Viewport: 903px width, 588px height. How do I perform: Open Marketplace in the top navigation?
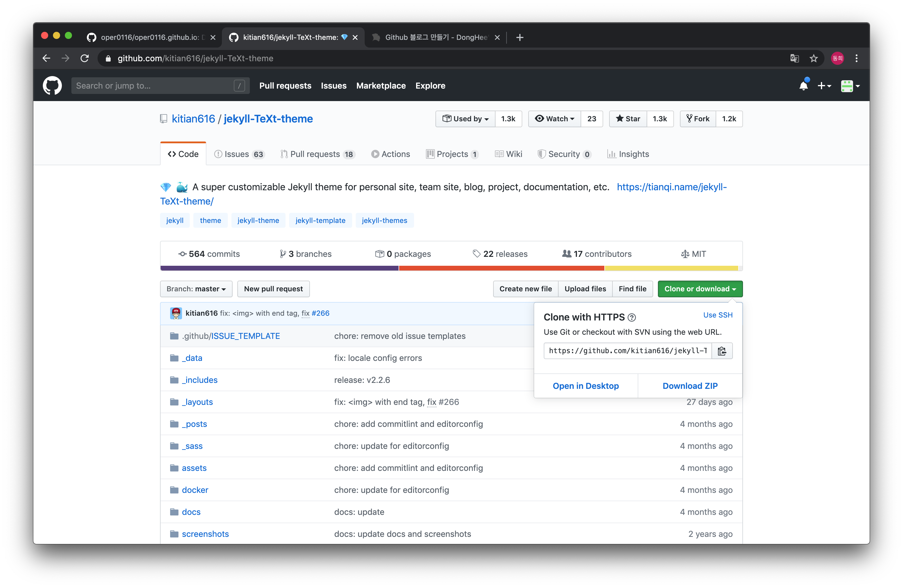(381, 86)
